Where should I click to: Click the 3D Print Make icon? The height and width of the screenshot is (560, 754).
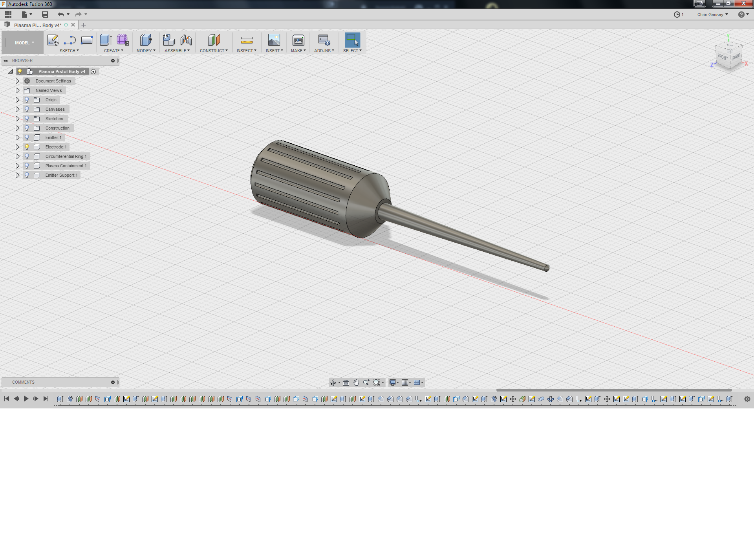point(298,40)
